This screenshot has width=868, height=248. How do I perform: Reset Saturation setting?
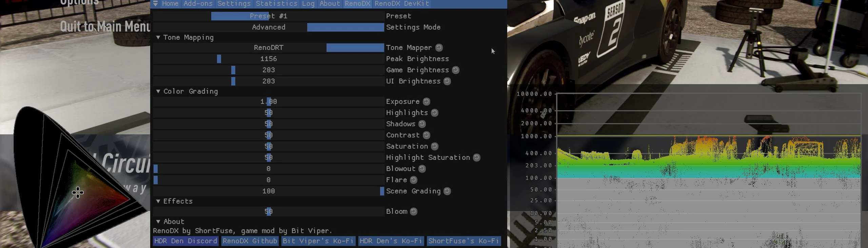tap(435, 146)
